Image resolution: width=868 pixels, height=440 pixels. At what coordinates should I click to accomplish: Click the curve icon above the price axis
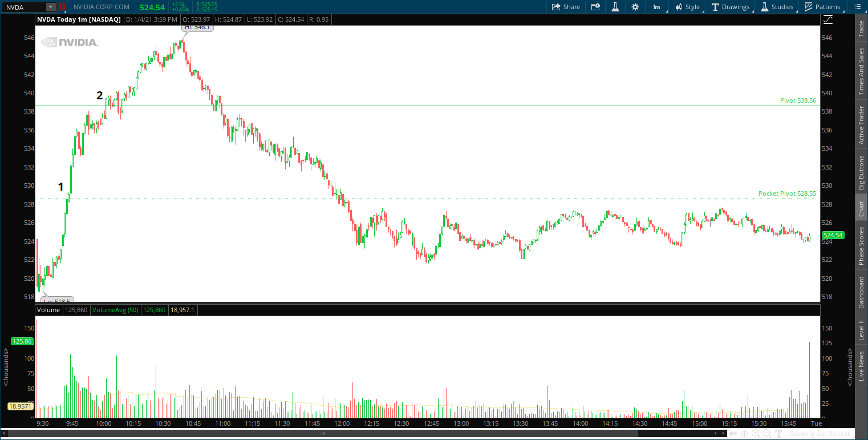(x=828, y=19)
